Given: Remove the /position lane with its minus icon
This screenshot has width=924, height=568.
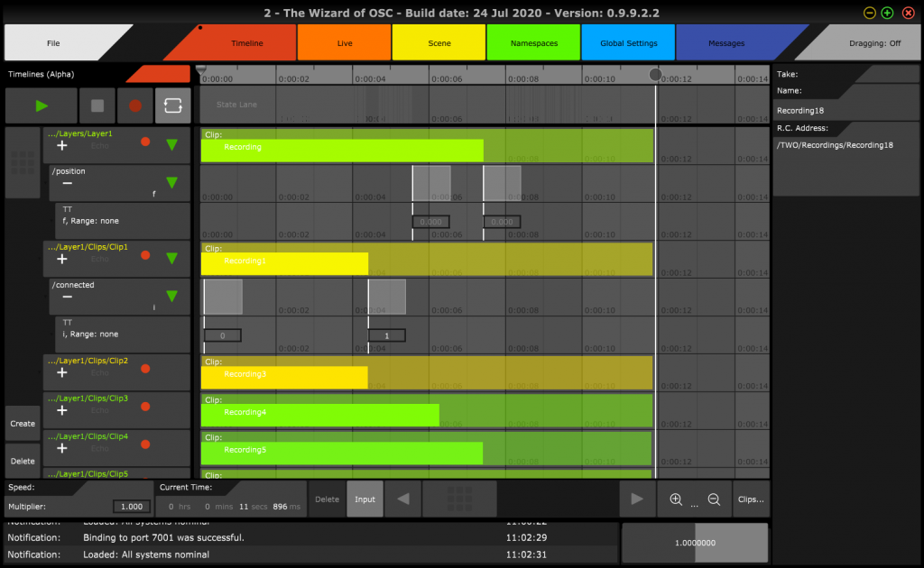Looking at the screenshot, I should [x=67, y=183].
